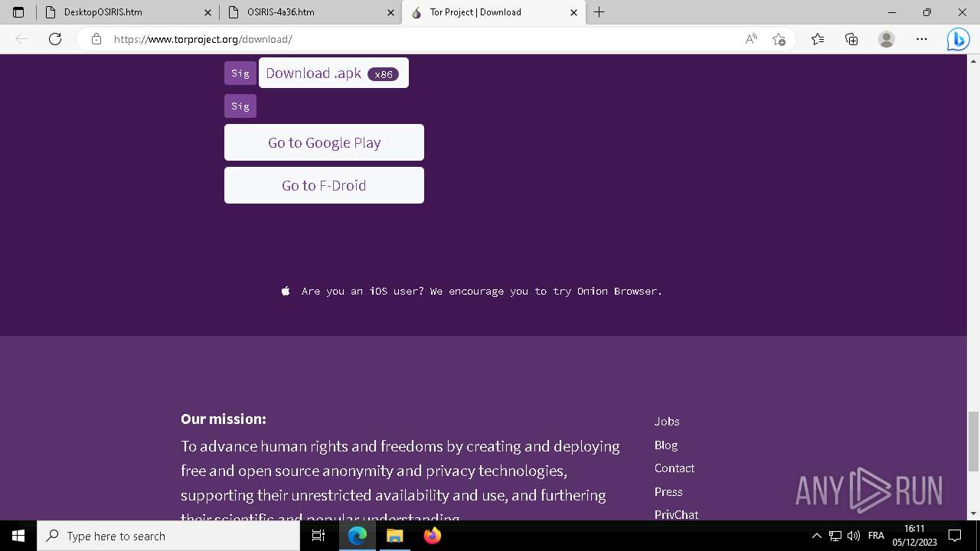Select the Tor Project Download tab

pos(494,12)
